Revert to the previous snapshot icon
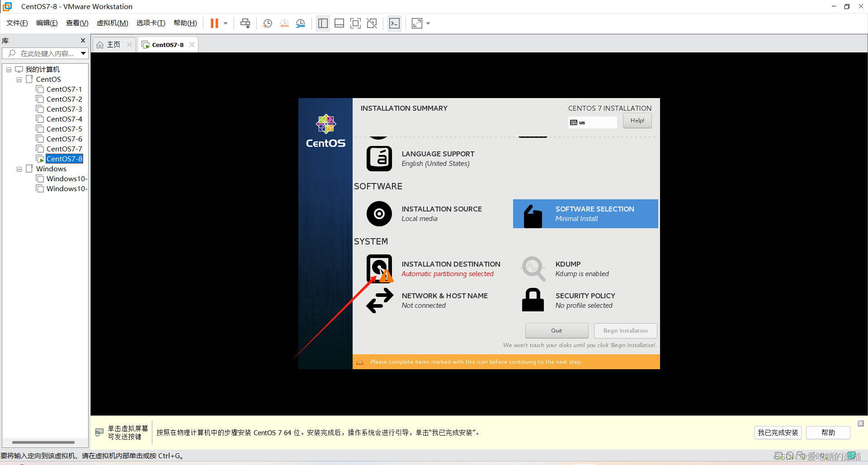868x465 pixels. pos(284,23)
